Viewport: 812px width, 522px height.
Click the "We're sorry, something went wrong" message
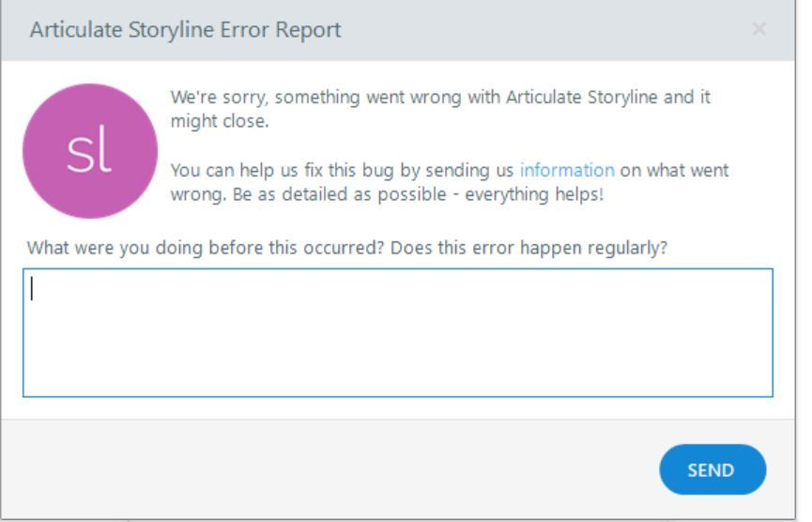coord(310,98)
